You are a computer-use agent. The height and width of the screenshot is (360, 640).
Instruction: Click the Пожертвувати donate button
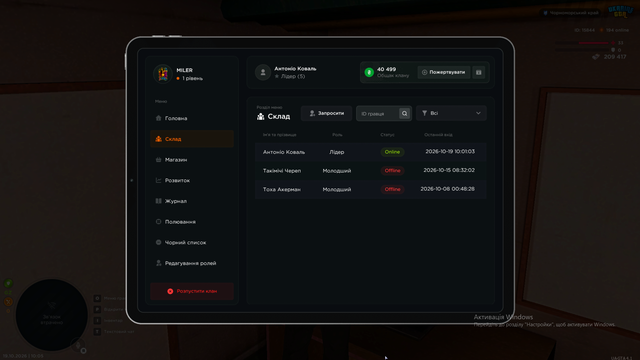tap(444, 72)
